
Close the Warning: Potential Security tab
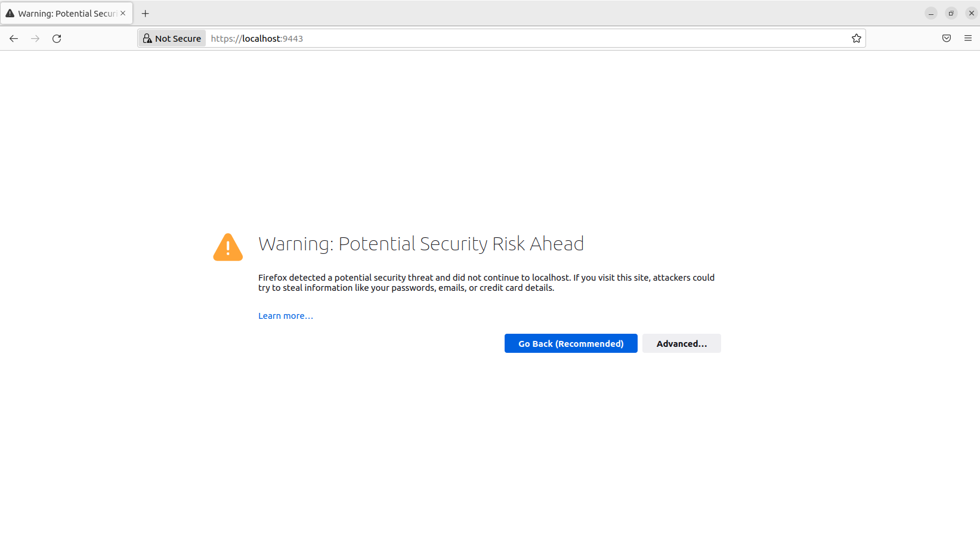[x=123, y=13]
